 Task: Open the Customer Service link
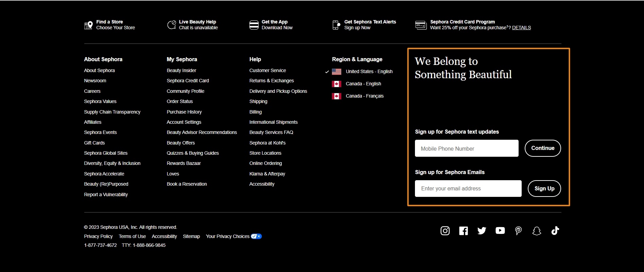pyautogui.click(x=268, y=70)
